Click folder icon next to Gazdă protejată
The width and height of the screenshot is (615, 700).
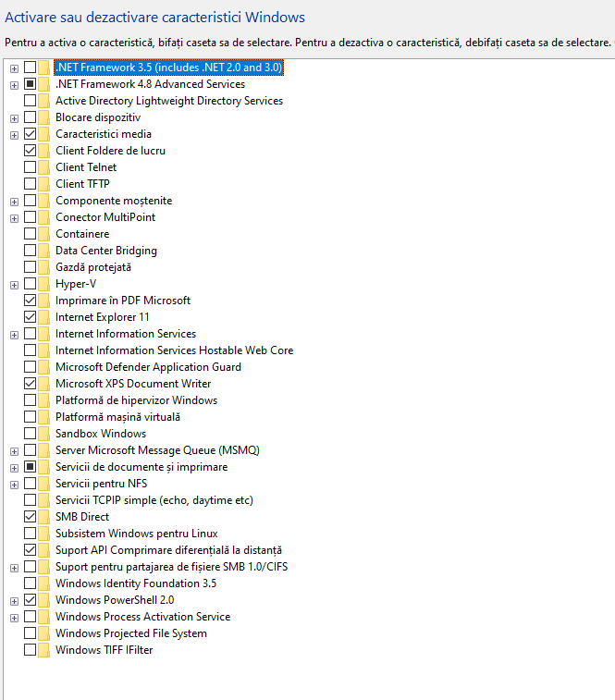(43, 267)
